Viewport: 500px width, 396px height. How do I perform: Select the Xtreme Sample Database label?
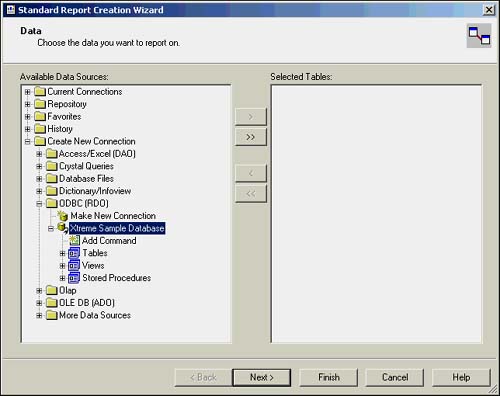(117, 228)
